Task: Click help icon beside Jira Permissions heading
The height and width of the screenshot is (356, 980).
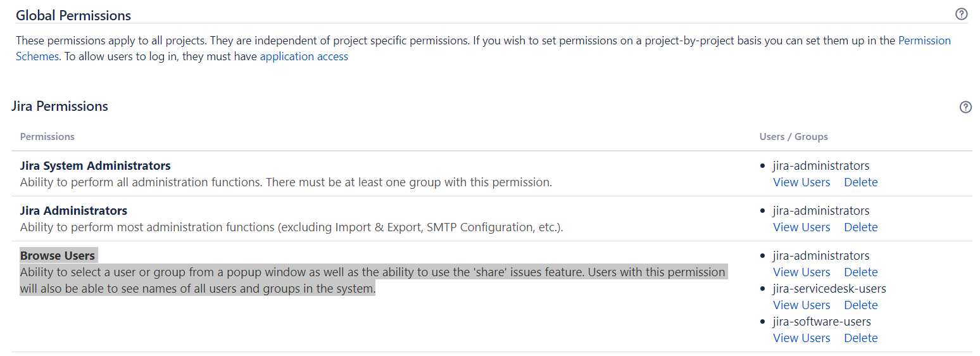Action: tap(965, 107)
